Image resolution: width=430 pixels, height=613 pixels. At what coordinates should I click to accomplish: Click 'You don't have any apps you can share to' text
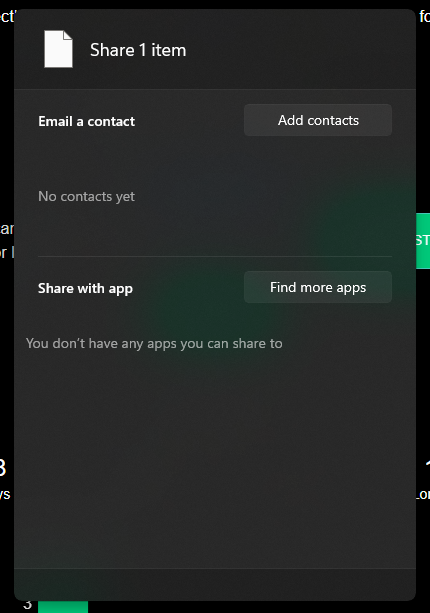pos(154,344)
